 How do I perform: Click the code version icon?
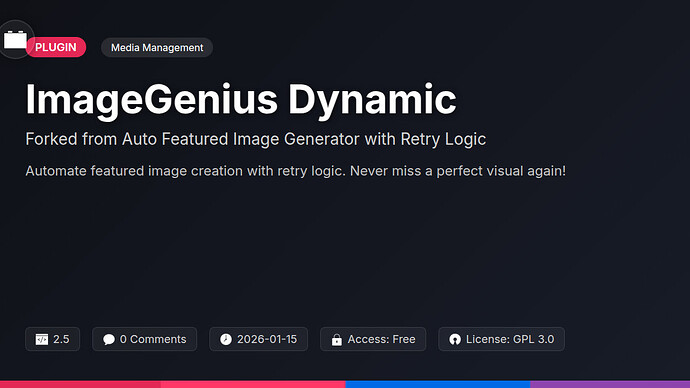[x=42, y=339]
